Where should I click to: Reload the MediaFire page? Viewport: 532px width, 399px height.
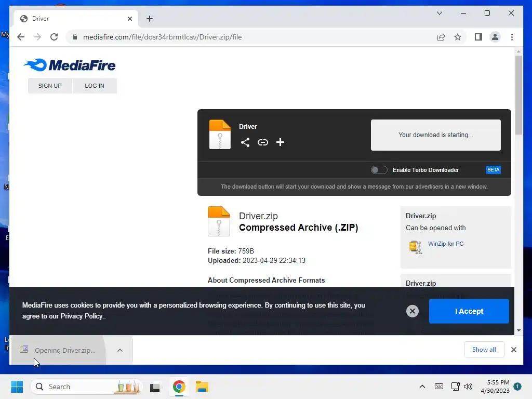[54, 37]
